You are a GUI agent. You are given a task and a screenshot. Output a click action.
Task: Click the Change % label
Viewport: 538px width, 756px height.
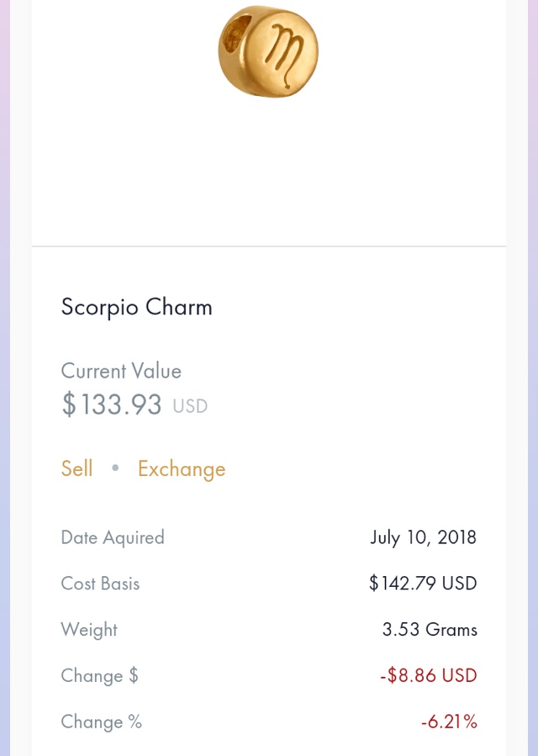(102, 722)
